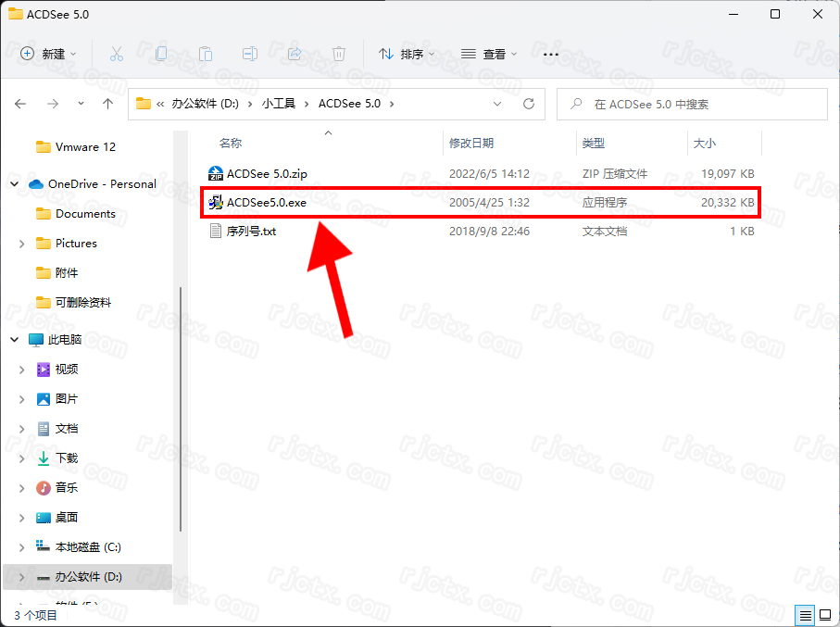Sort files by 修改日期 column header
This screenshot has height=627, width=840.
click(471, 143)
